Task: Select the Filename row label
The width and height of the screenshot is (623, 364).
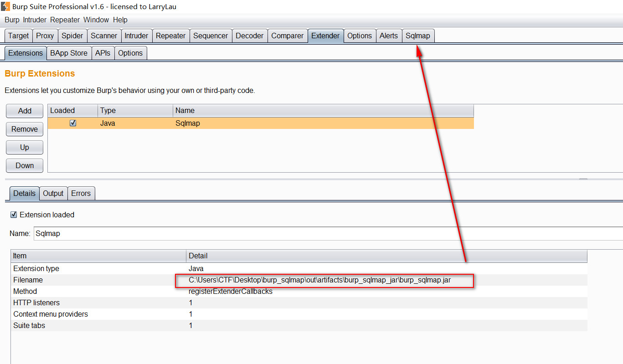Action: click(x=28, y=280)
